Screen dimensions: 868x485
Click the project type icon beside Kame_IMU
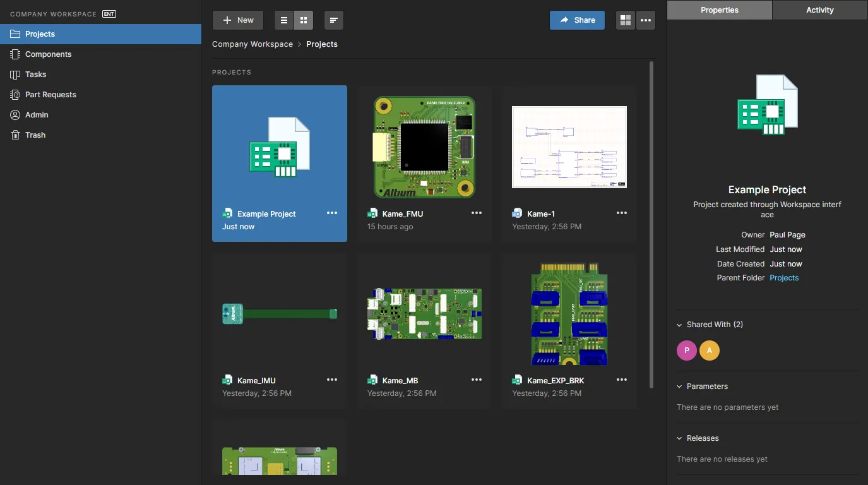[227, 380]
